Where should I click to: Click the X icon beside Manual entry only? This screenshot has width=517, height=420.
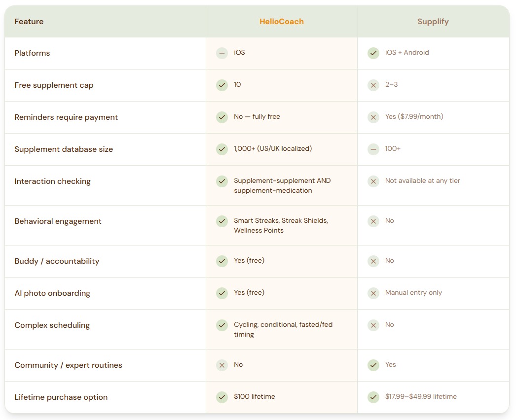click(373, 293)
